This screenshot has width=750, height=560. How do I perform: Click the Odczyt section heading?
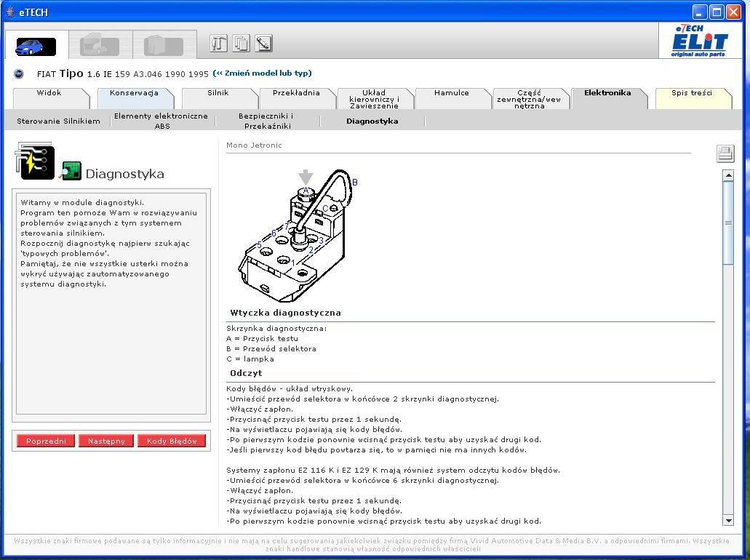tap(246, 373)
